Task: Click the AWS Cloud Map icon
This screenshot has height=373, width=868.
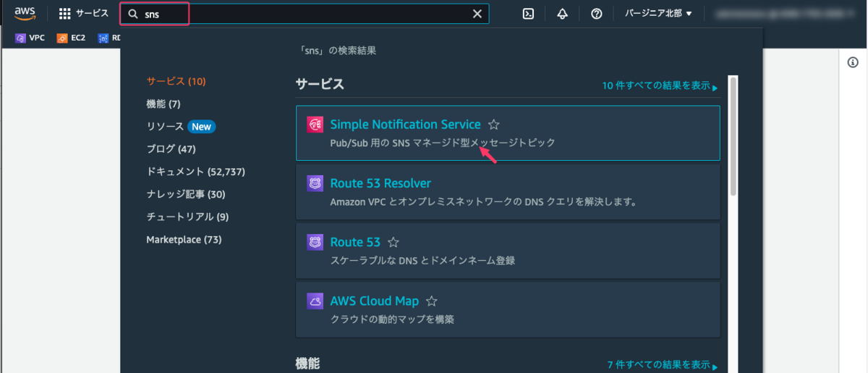Action: click(x=315, y=301)
